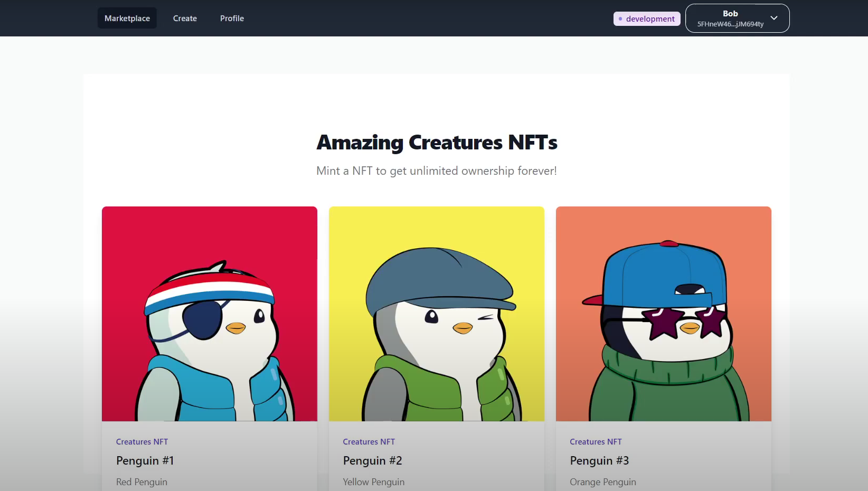Select the yellow Penguin #2 image
Screen dimensions: 868x491
pos(437,314)
